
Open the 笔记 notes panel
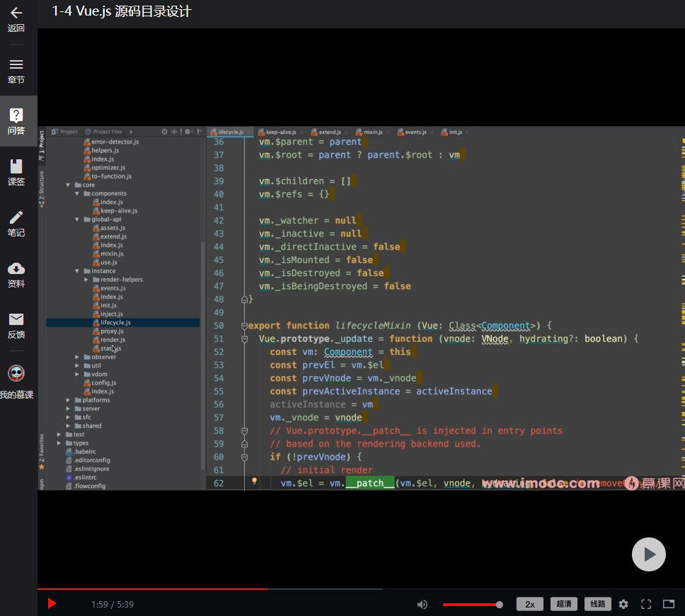pos(16,224)
